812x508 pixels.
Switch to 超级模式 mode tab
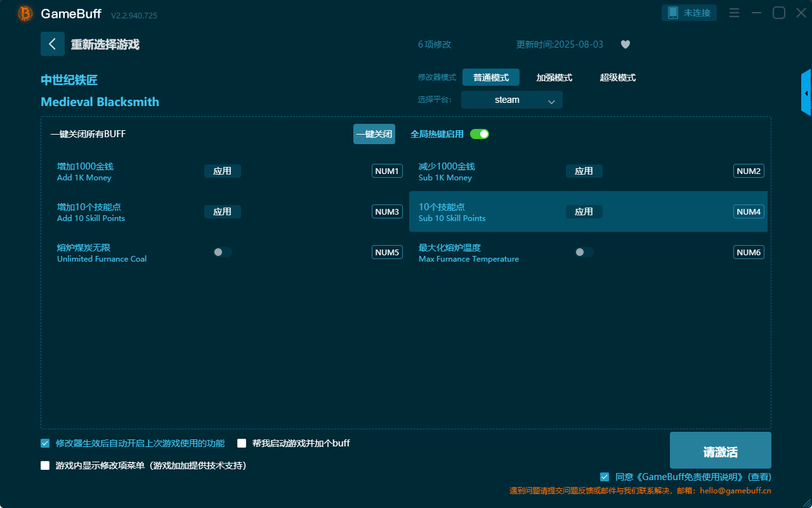pyautogui.click(x=618, y=77)
